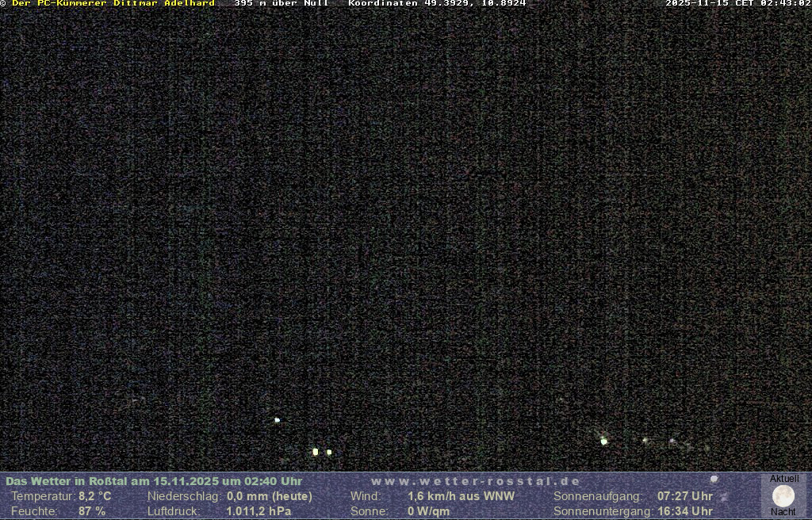Click the moon icon in Aktuell box
The image size is (812, 520).
click(783, 496)
